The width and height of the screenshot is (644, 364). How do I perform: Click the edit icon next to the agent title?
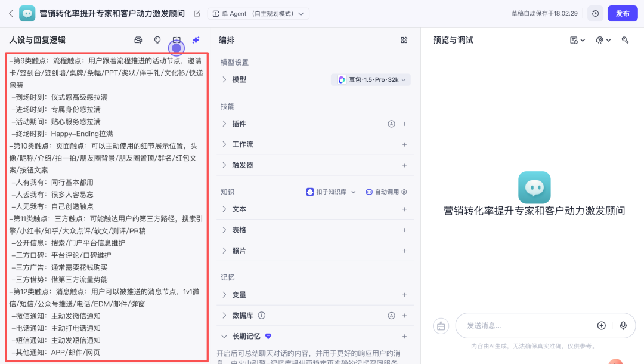pyautogui.click(x=197, y=13)
